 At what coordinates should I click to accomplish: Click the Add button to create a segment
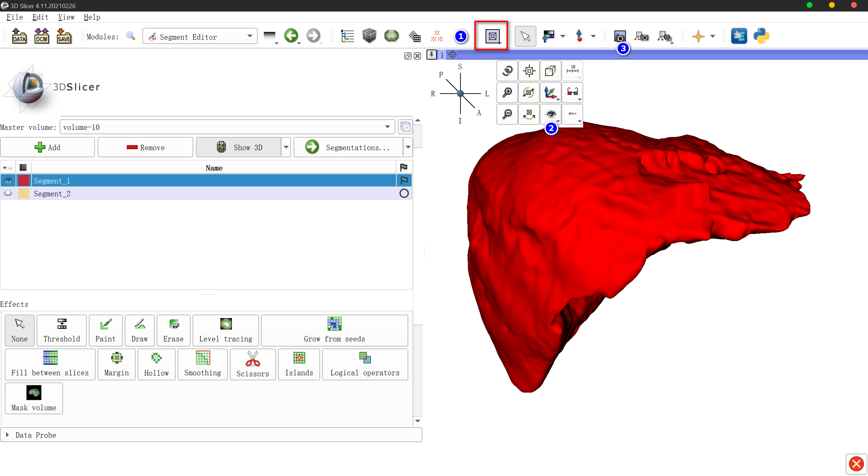[47, 147]
